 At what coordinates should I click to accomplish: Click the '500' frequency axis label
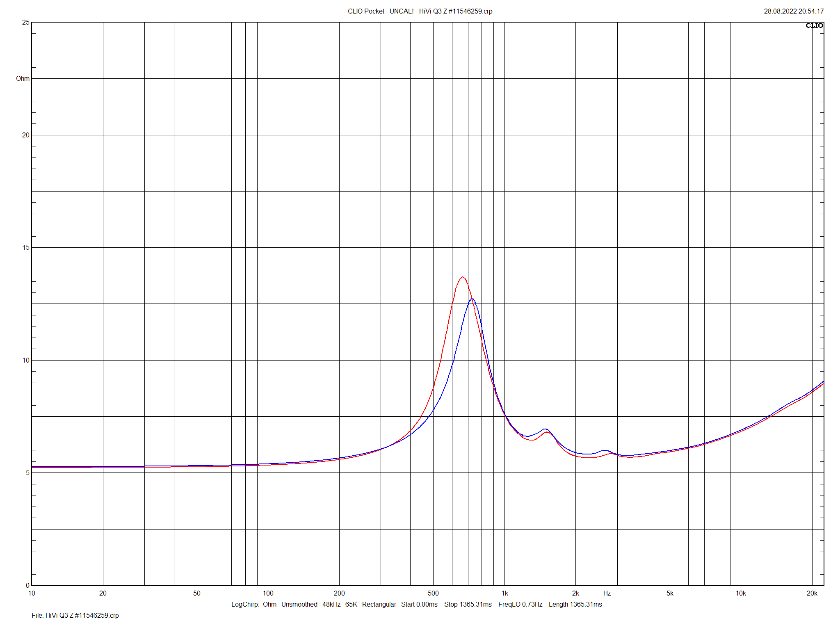click(433, 593)
